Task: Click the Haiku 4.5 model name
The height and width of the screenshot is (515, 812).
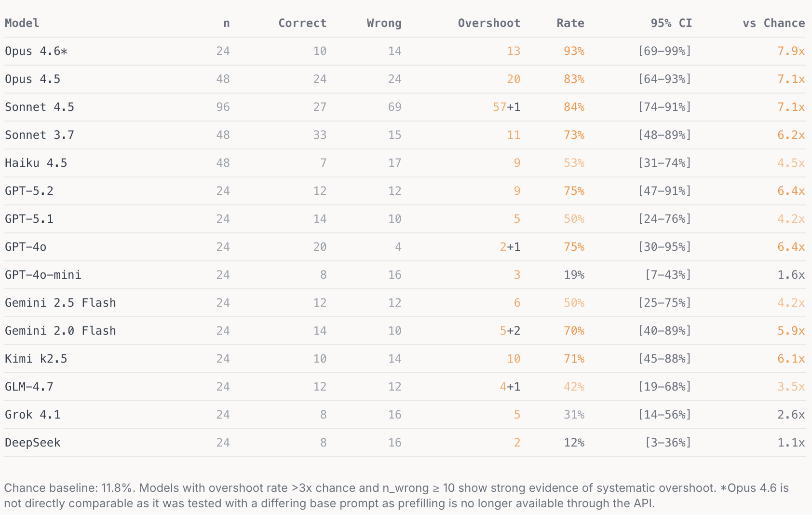Action: 36,163
